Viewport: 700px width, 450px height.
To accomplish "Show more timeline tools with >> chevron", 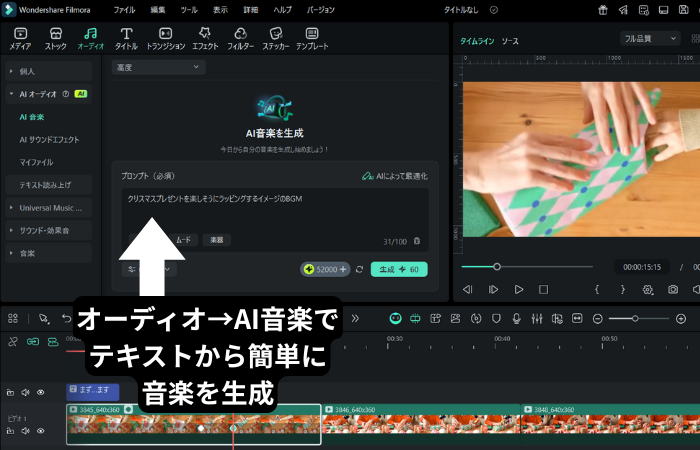I will coord(355,318).
